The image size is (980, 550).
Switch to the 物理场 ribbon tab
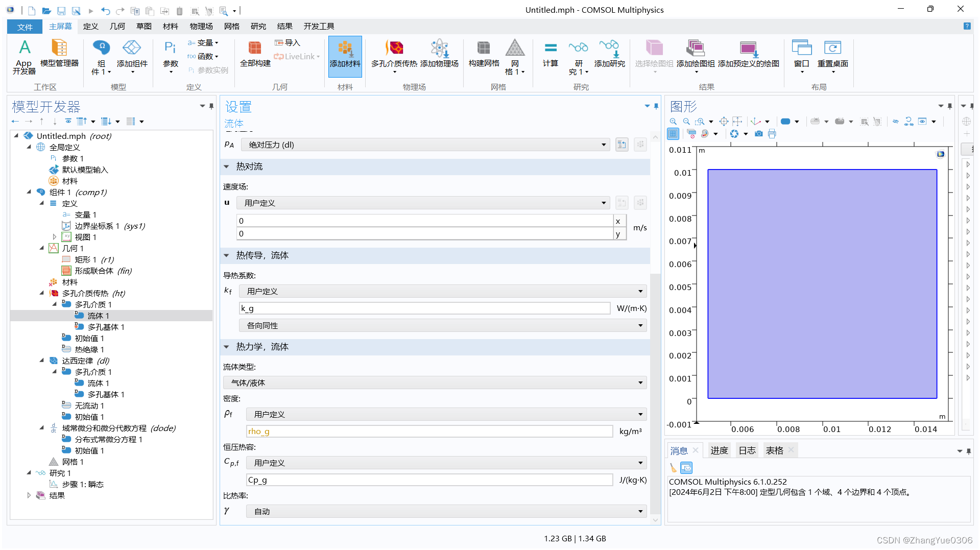(x=201, y=27)
